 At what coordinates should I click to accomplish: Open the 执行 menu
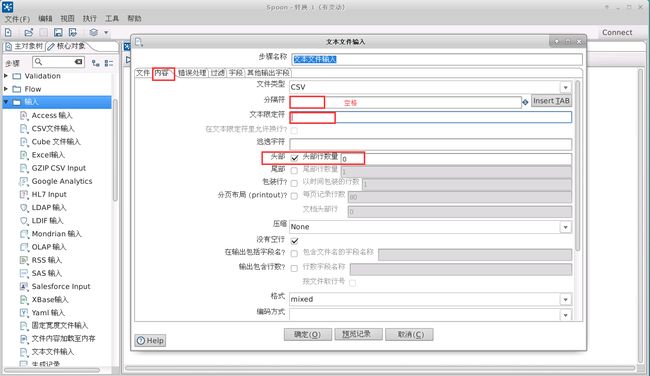click(x=89, y=19)
